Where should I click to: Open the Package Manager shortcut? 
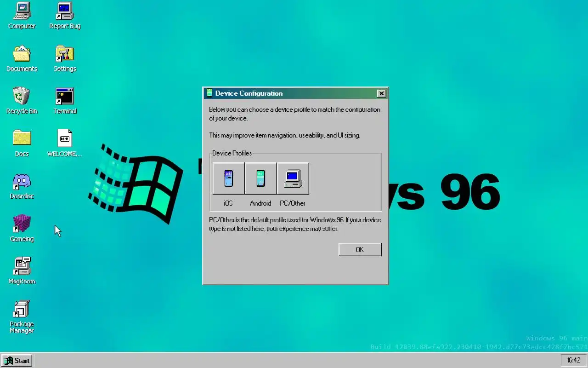[22, 309]
